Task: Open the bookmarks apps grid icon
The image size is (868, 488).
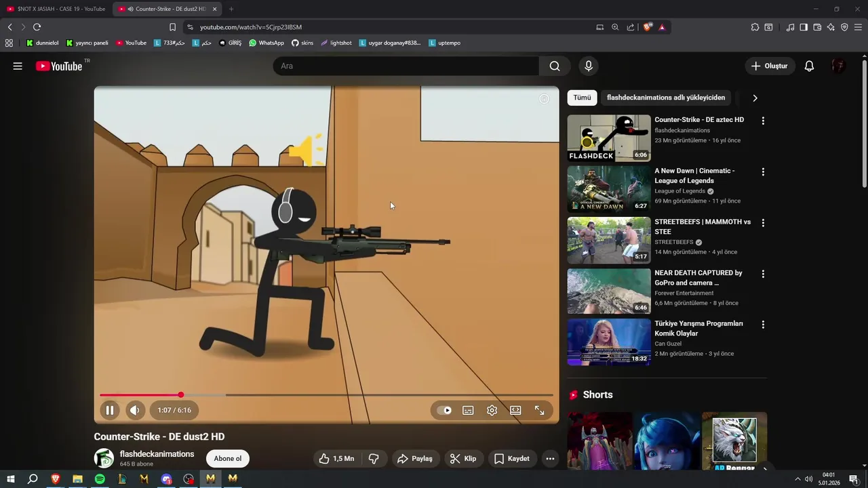Action: (9, 43)
